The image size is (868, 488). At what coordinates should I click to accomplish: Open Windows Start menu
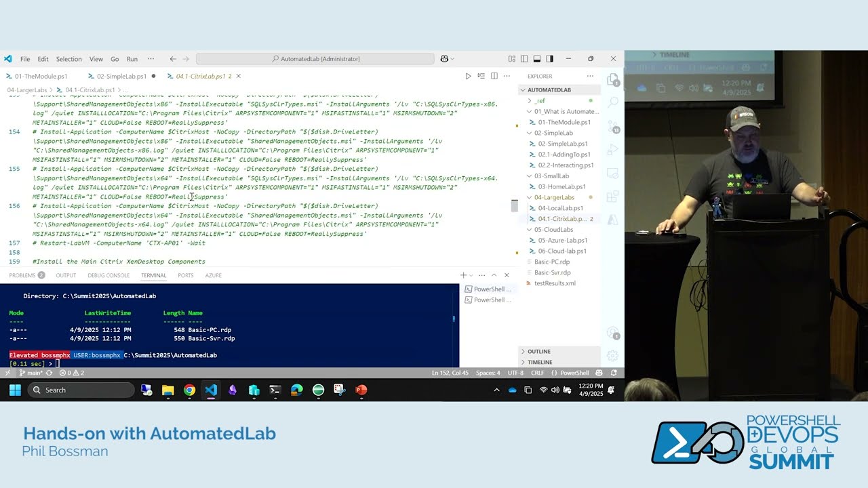[15, 390]
